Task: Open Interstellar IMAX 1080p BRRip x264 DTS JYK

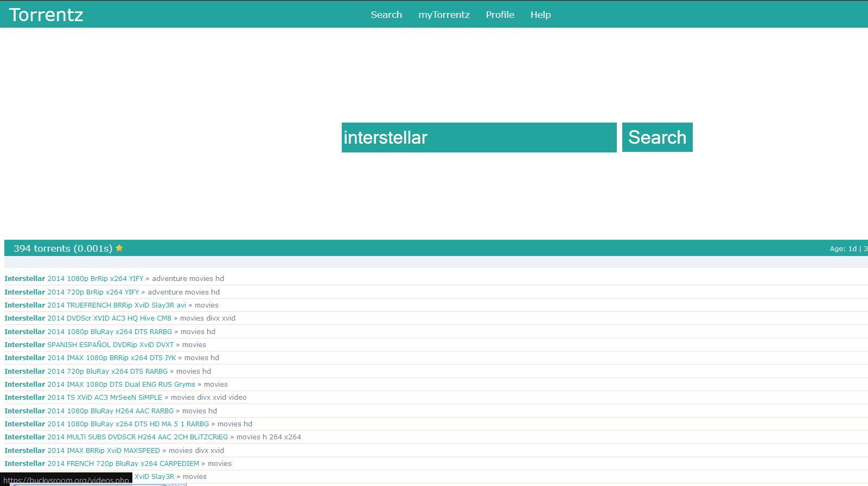Action: tap(90, 357)
